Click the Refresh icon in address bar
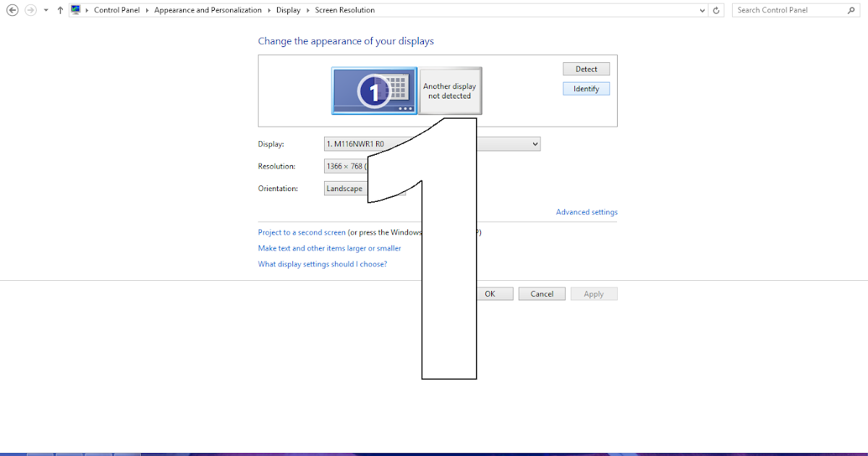Image resolution: width=868 pixels, height=456 pixels. pos(716,9)
